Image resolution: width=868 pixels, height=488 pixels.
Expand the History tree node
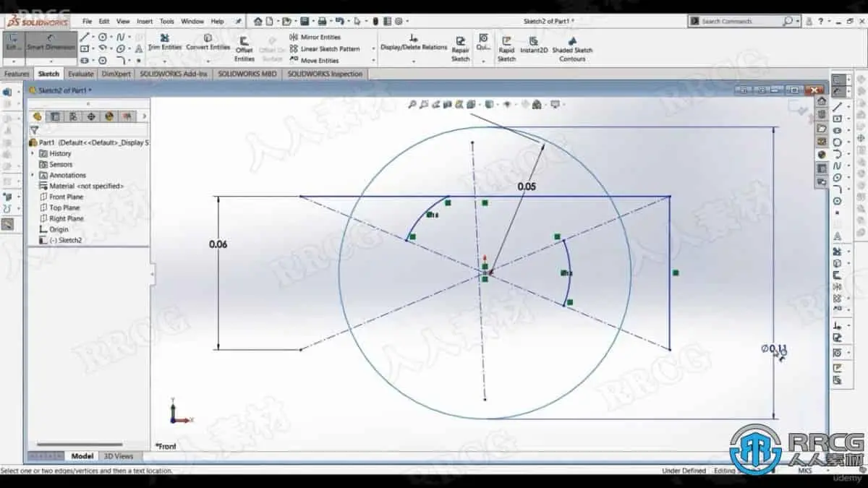(33, 153)
